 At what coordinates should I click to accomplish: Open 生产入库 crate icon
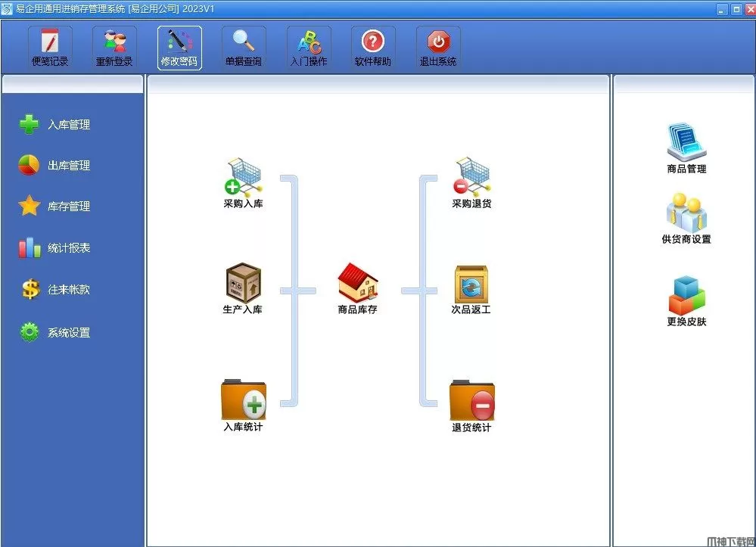[x=244, y=283]
